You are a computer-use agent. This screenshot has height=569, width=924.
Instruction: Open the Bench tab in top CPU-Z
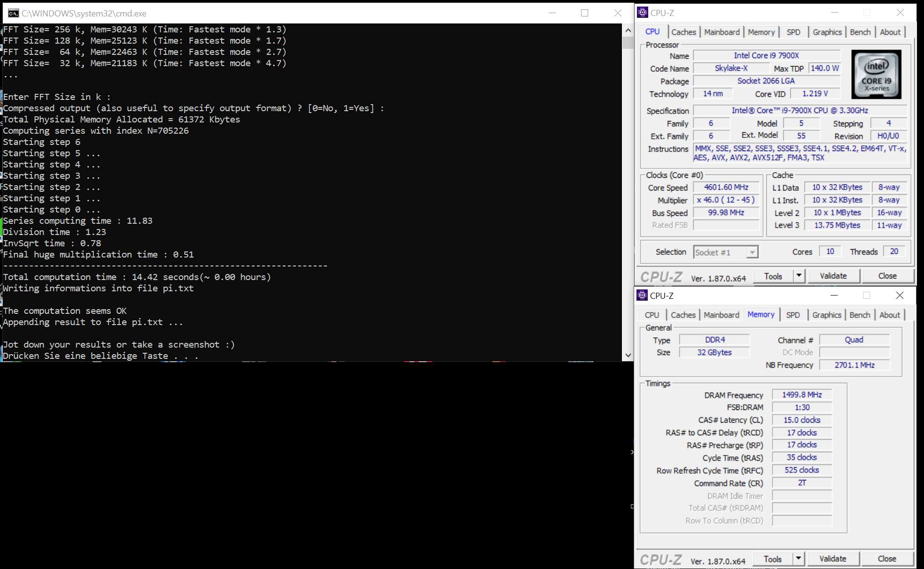tap(860, 32)
